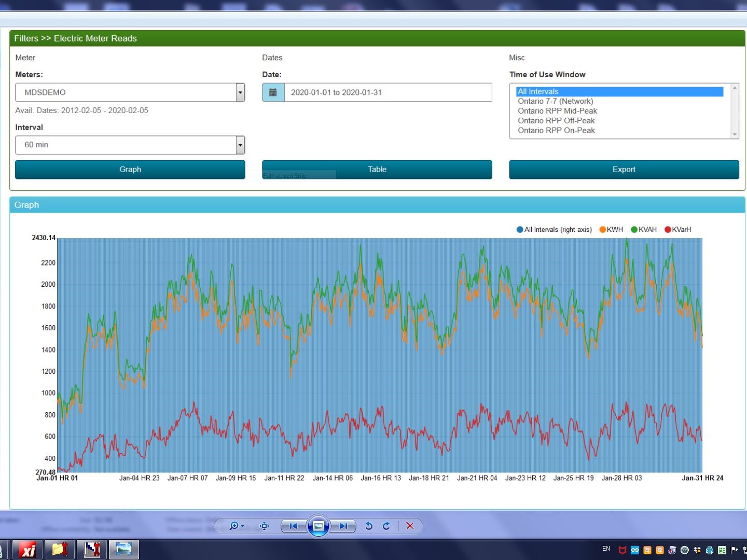Click the 'Jan-21 HR 04' axis label
The height and width of the screenshot is (560, 747).
click(477, 478)
